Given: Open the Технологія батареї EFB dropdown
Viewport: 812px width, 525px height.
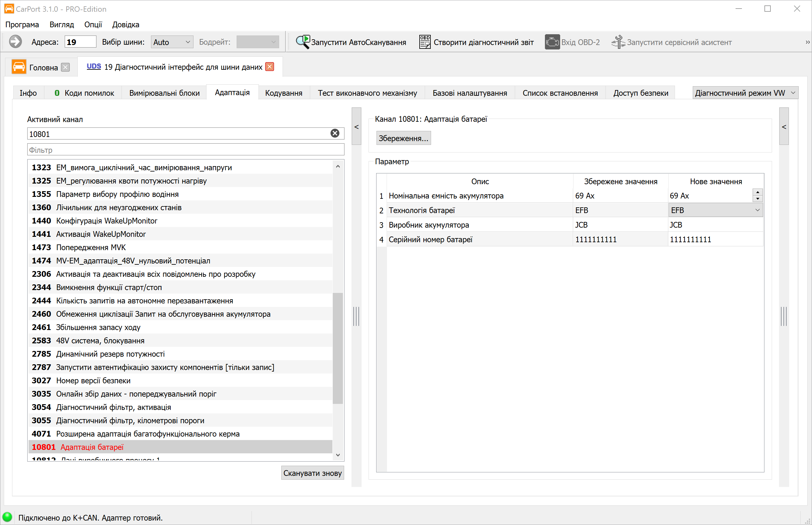Looking at the screenshot, I should [716, 210].
